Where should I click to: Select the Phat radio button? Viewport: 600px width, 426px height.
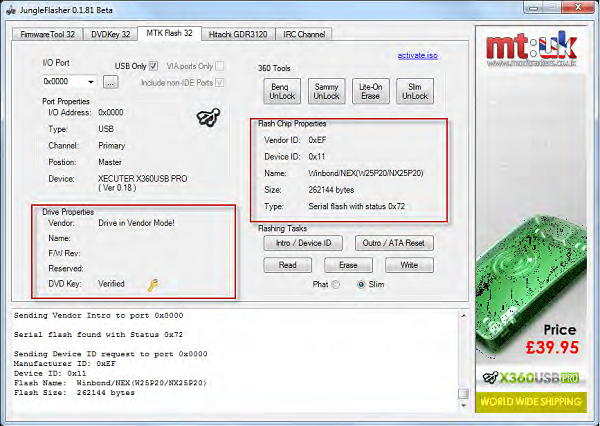click(336, 284)
